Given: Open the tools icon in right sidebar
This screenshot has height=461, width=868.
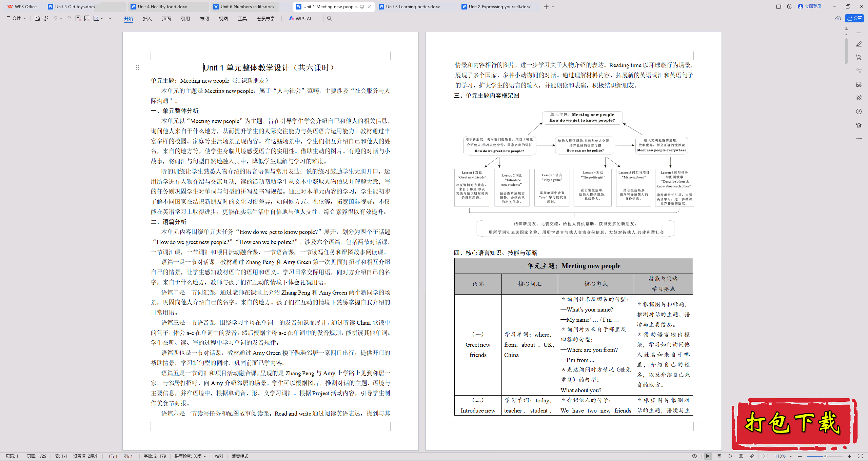Looking at the screenshot, I should 859,98.
